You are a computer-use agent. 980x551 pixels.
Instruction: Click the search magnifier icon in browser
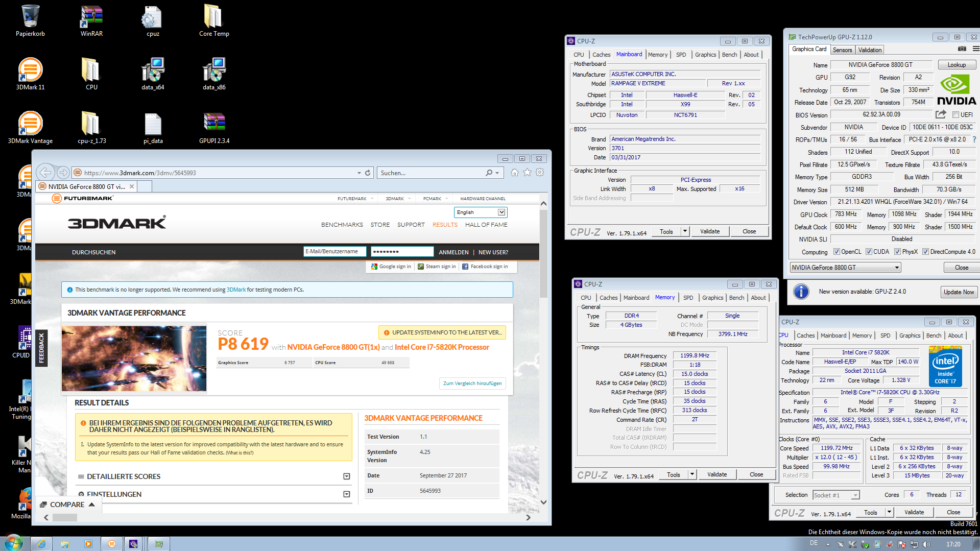[x=489, y=173]
